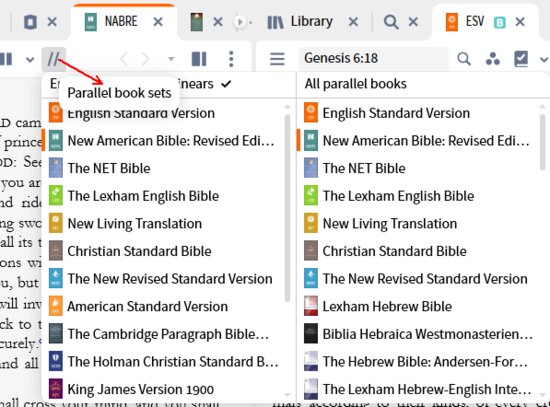Click the Holman HCSB blue cover icon
This screenshot has height=407, width=550.
click(x=55, y=361)
